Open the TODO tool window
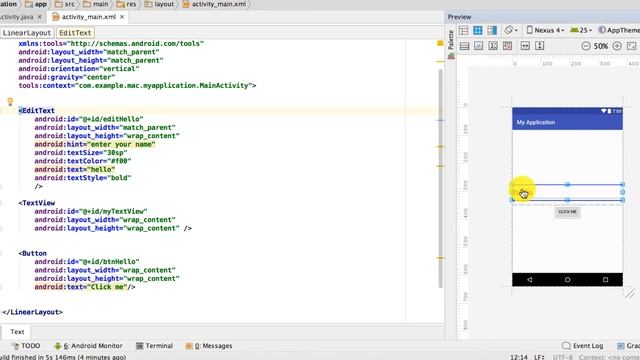Image resolution: width=640 pixels, height=360 pixels. click(27, 346)
